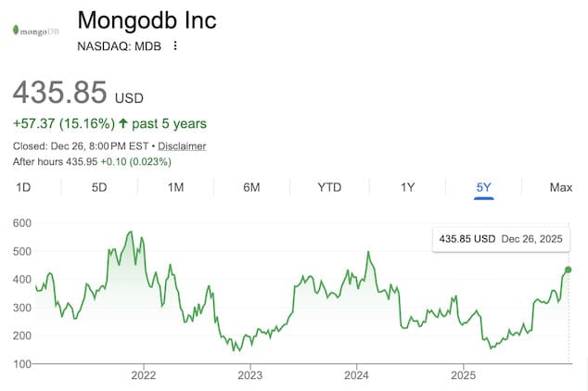Select the 1D time range tab
The image size is (588, 391).
[24, 187]
